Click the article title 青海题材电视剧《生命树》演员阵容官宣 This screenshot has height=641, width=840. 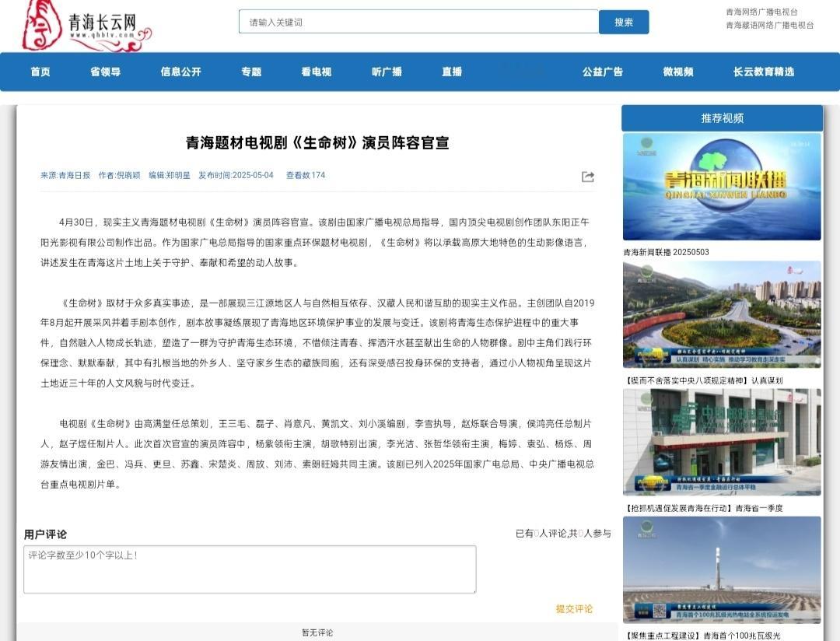click(x=317, y=142)
